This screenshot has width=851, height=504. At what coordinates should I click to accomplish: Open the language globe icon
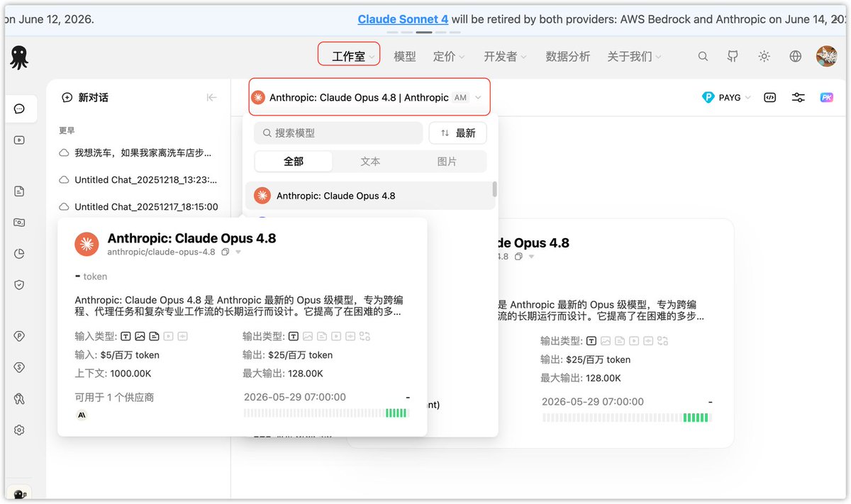pyautogui.click(x=796, y=57)
